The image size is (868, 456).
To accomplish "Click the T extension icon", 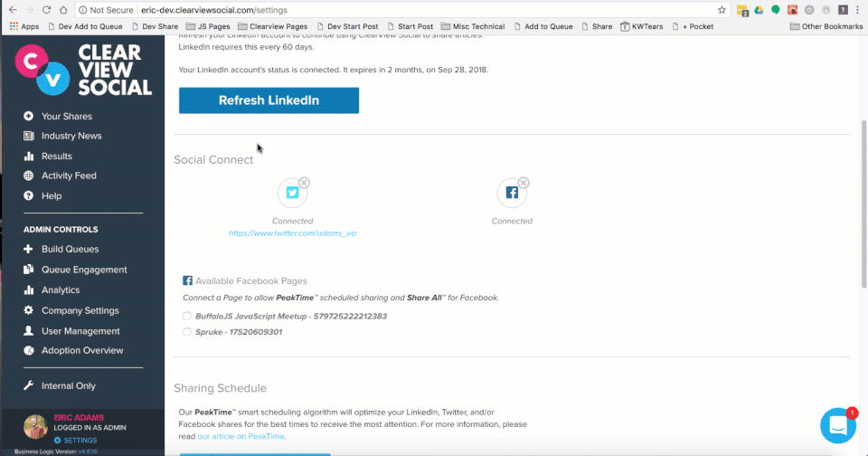I will (x=843, y=10).
